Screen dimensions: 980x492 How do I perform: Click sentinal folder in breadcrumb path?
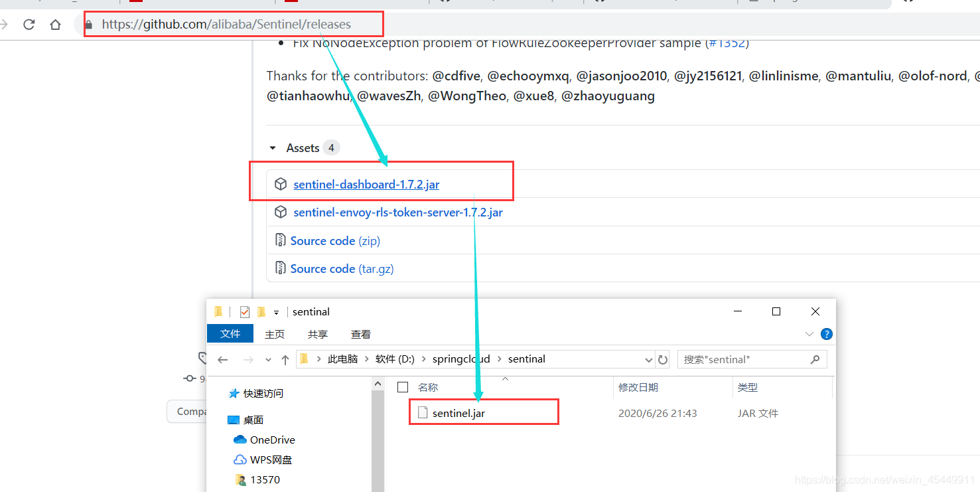pos(527,359)
